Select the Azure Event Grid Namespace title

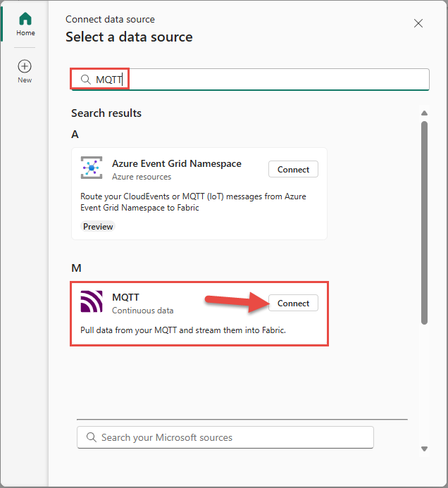(176, 163)
